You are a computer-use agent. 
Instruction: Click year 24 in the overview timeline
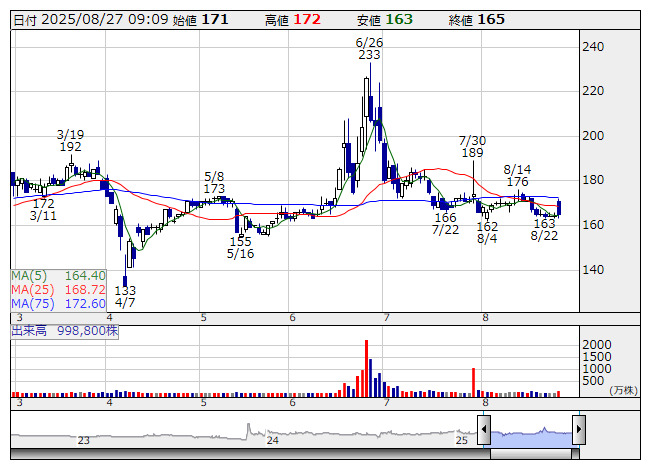pyautogui.click(x=271, y=440)
